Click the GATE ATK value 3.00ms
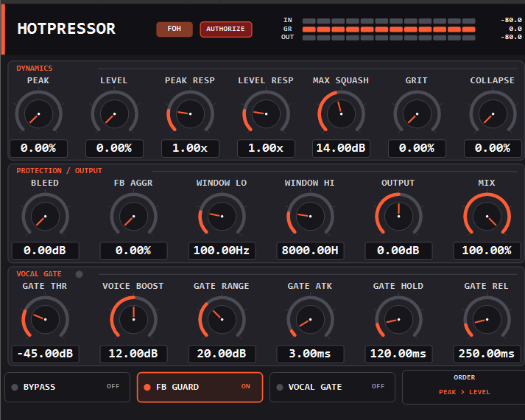 [310, 354]
